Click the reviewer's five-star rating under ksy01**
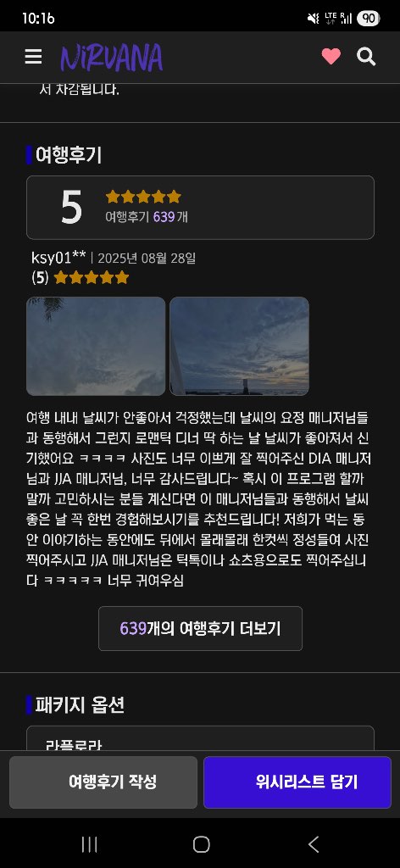The image size is (400, 868). [x=92, y=277]
